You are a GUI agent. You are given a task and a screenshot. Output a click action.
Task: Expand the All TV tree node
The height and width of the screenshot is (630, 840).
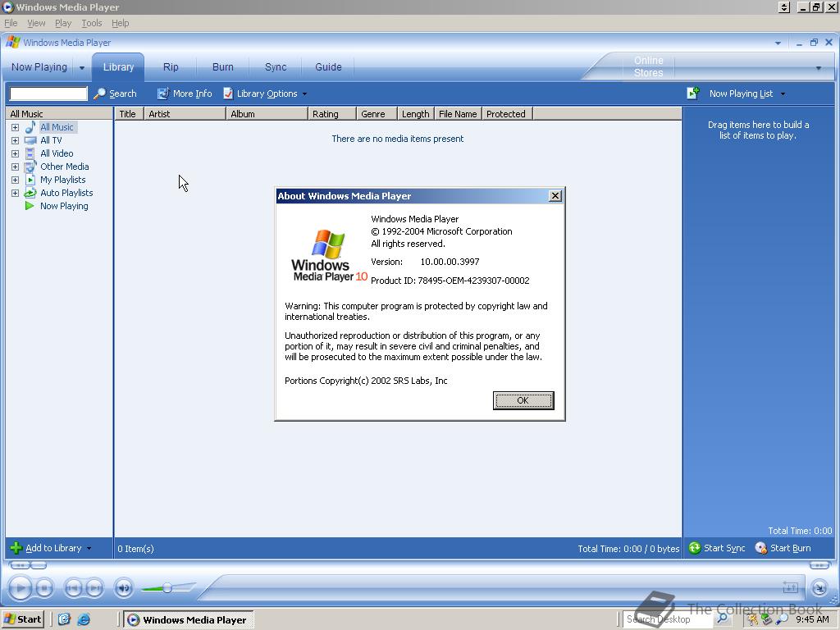(x=15, y=140)
